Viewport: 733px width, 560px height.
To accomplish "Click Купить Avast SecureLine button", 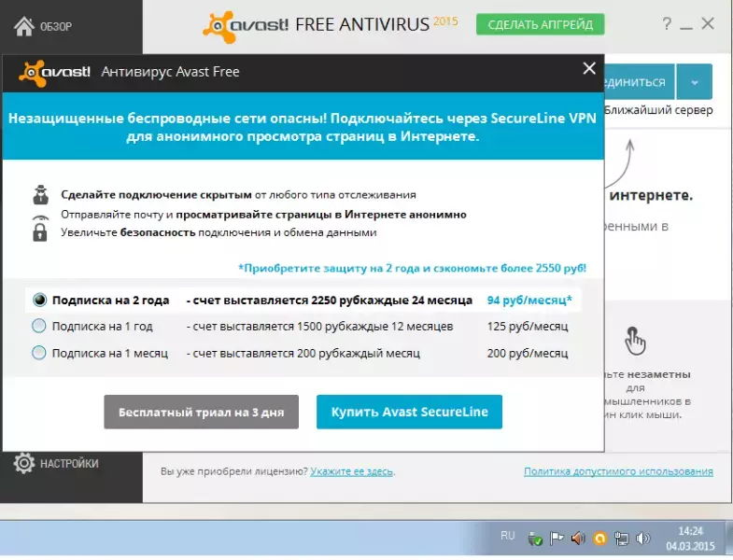I will click(409, 412).
